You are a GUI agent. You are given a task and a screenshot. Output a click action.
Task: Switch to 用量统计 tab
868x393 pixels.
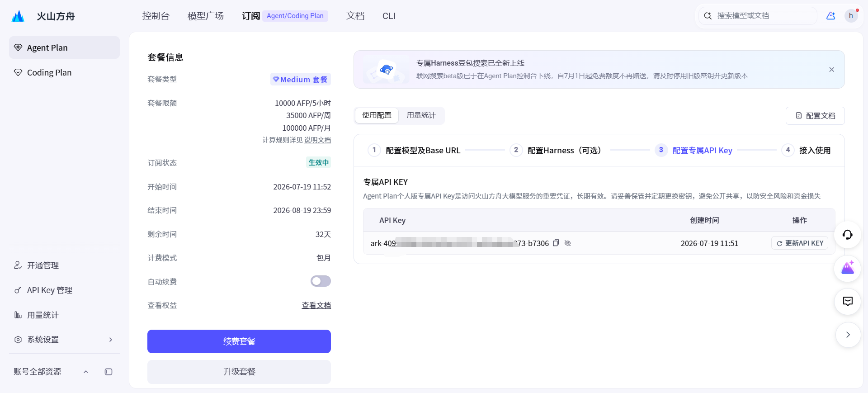point(421,115)
